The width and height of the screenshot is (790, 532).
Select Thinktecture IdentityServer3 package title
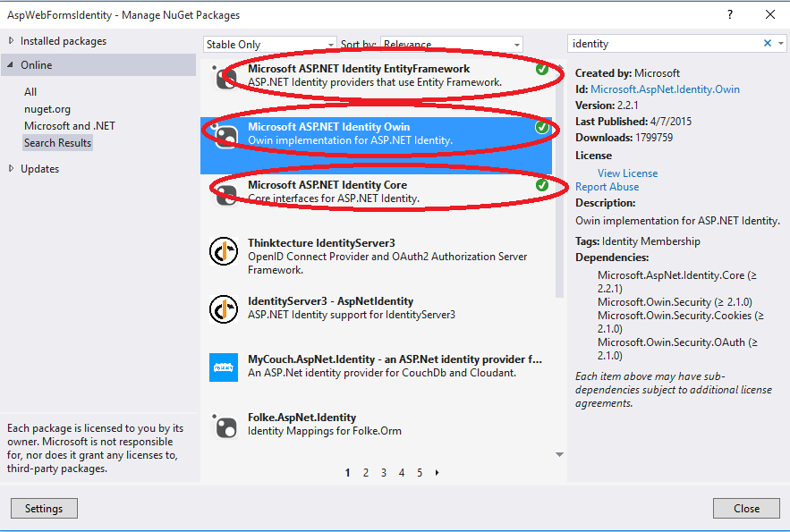click(321, 243)
